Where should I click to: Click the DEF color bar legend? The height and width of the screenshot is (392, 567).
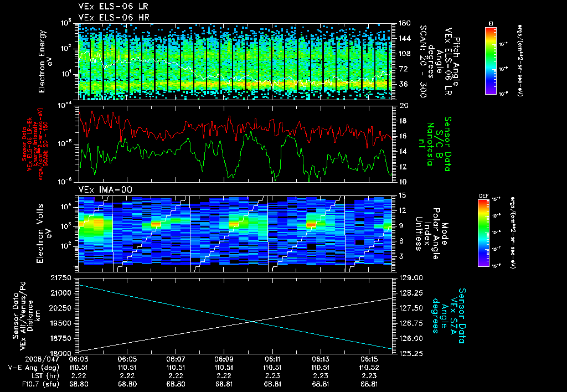point(484,233)
